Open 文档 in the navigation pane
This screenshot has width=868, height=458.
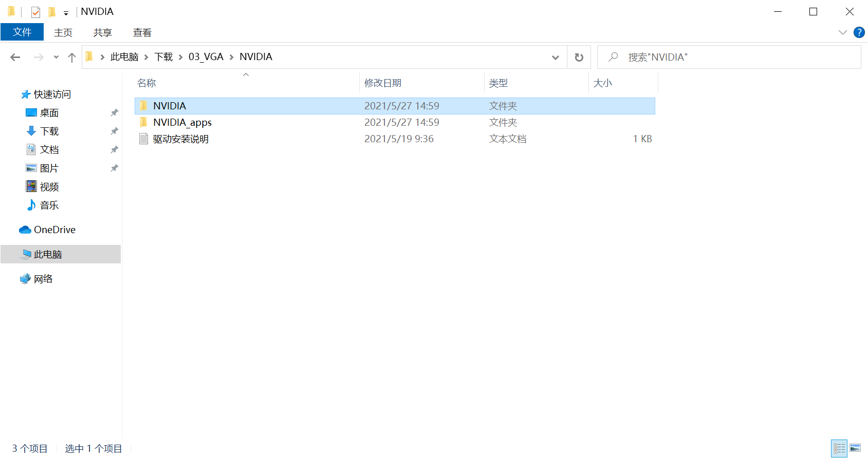tap(49, 150)
